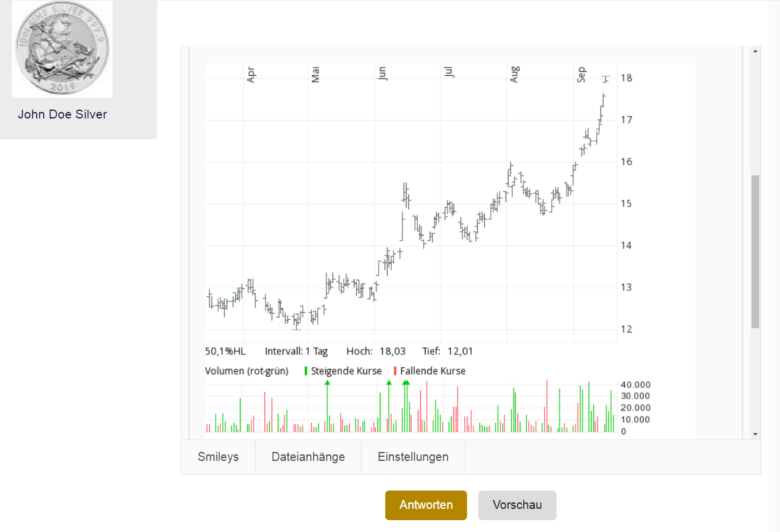Click the silver coin avatar image

click(62, 49)
